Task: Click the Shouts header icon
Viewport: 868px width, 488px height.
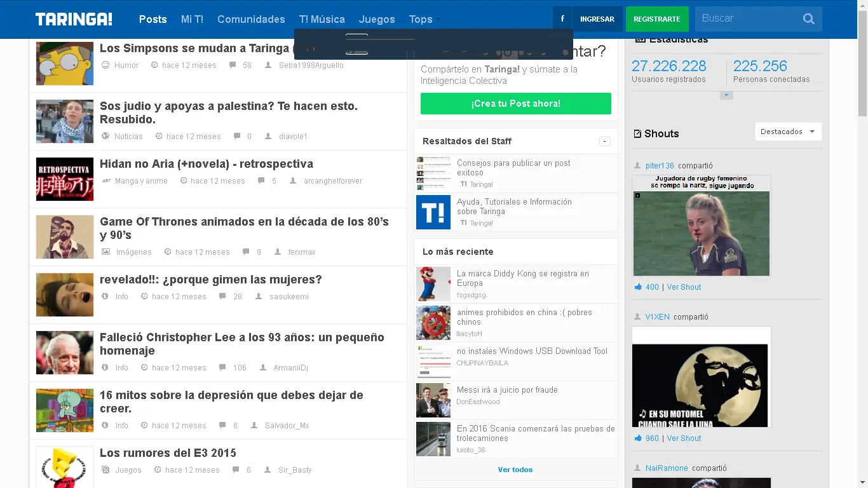Action: point(637,133)
